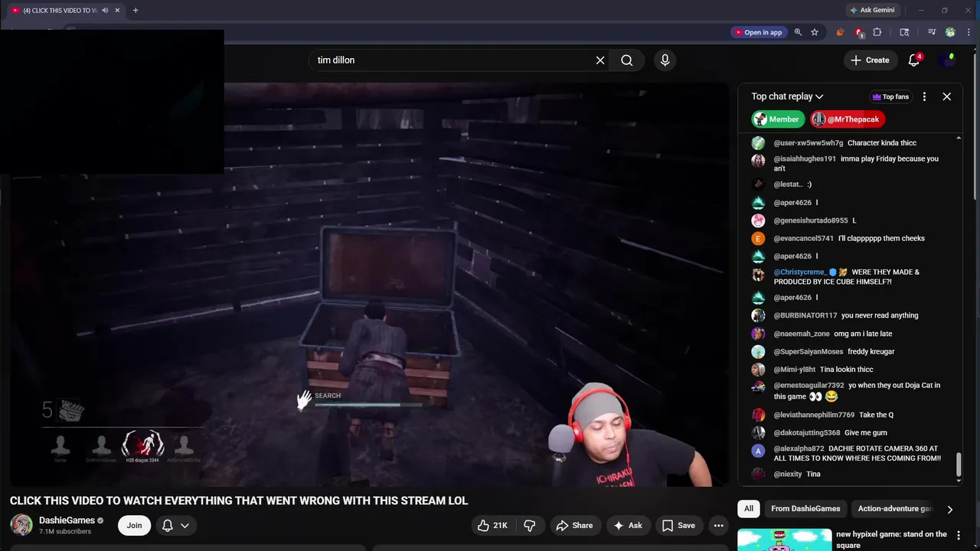Screen dimensions: 980x551
Task: Open the Top fans button
Action: [x=890, y=96]
